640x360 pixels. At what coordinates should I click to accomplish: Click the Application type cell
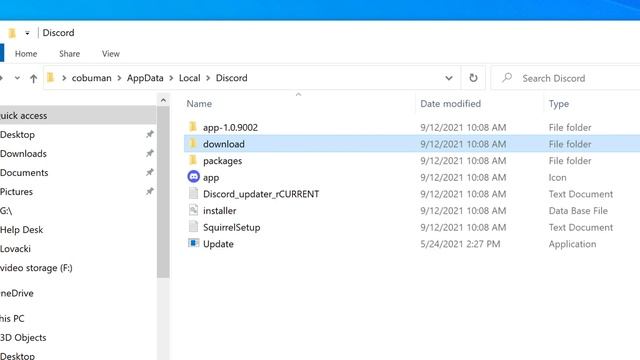572,244
